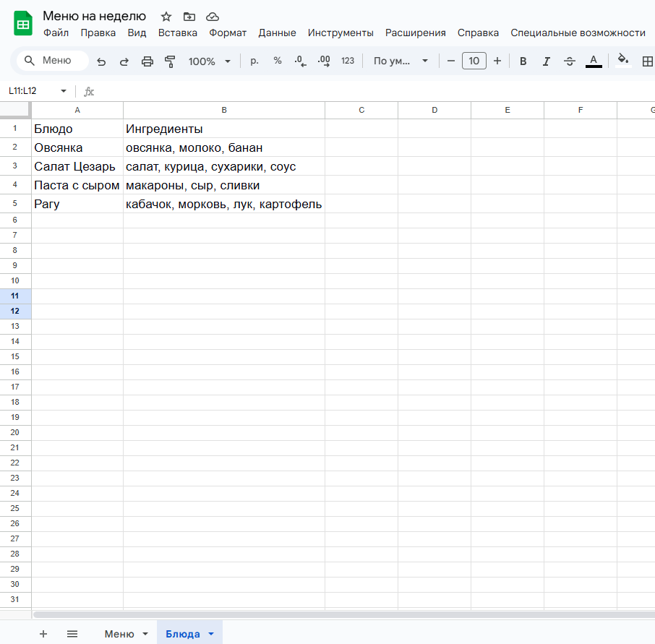The height and width of the screenshot is (644, 655).
Task: Select cell Паста с сыром
Action: (x=77, y=185)
